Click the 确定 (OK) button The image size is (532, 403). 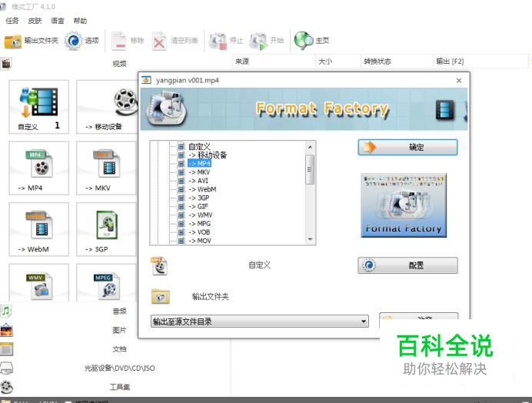click(407, 148)
